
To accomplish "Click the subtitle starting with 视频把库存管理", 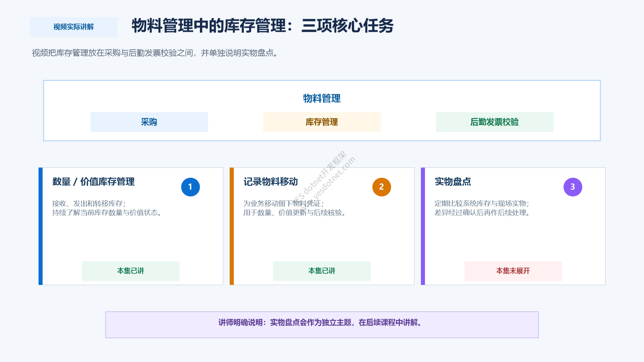I will pos(155,53).
